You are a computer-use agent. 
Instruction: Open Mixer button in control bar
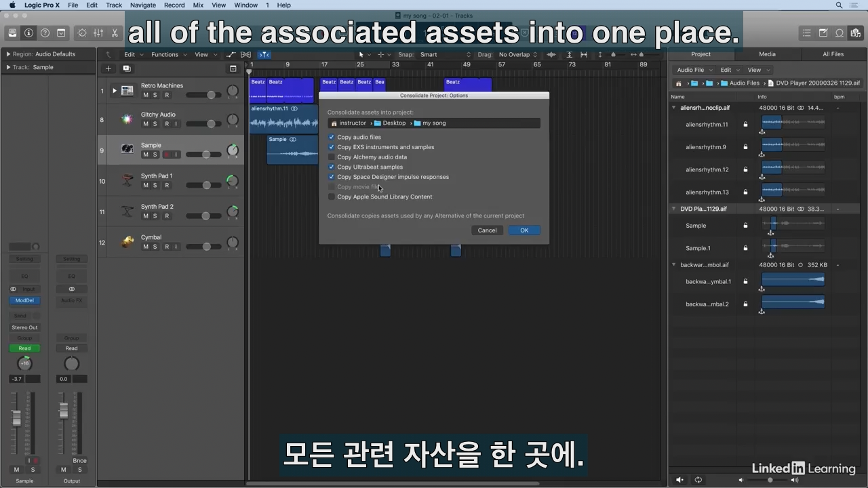click(98, 33)
